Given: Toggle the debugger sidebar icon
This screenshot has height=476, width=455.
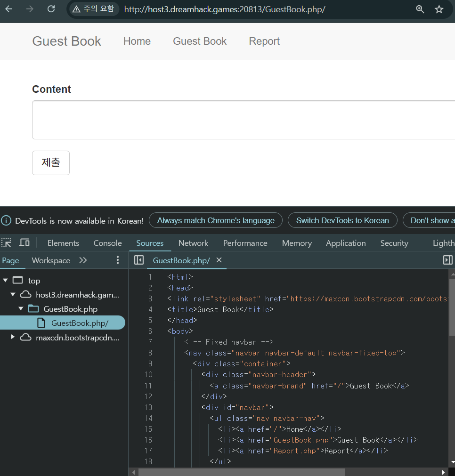Looking at the screenshot, I should click(448, 260).
